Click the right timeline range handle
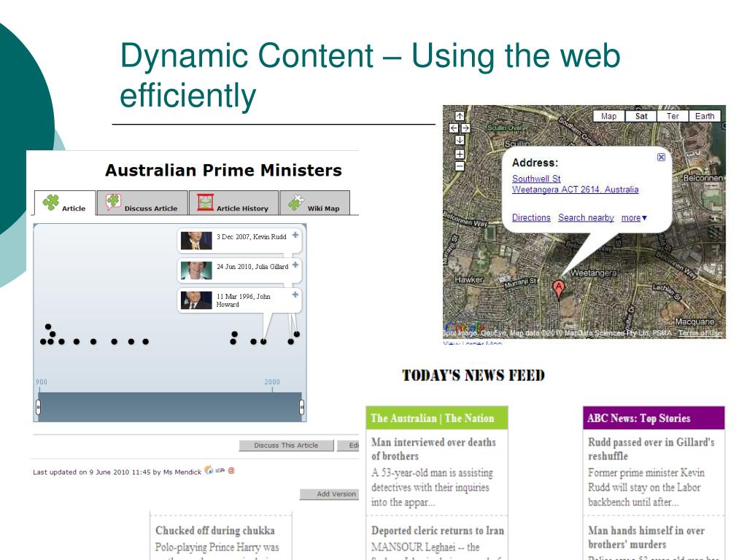The image size is (747, 560). point(301,407)
